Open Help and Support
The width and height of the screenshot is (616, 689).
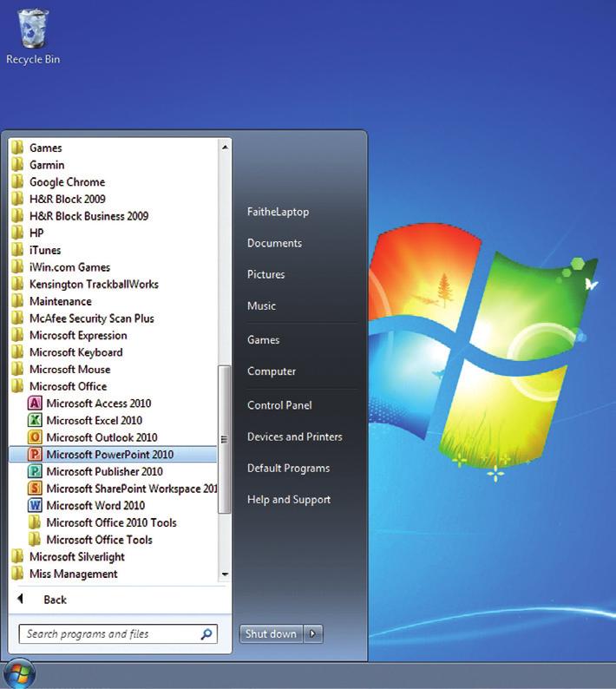[289, 500]
